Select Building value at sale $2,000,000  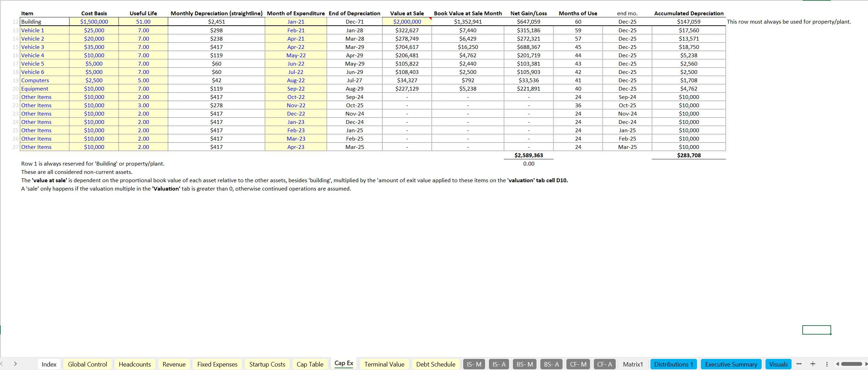coord(407,22)
